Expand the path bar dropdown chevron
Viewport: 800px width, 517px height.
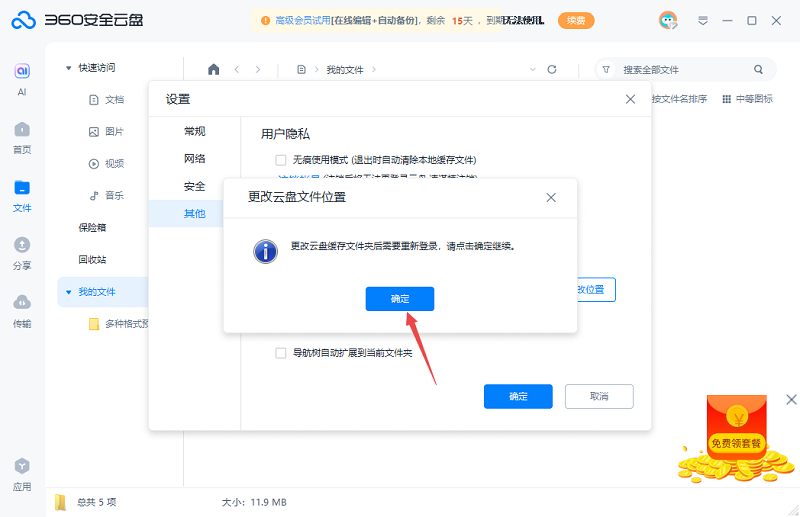(533, 69)
